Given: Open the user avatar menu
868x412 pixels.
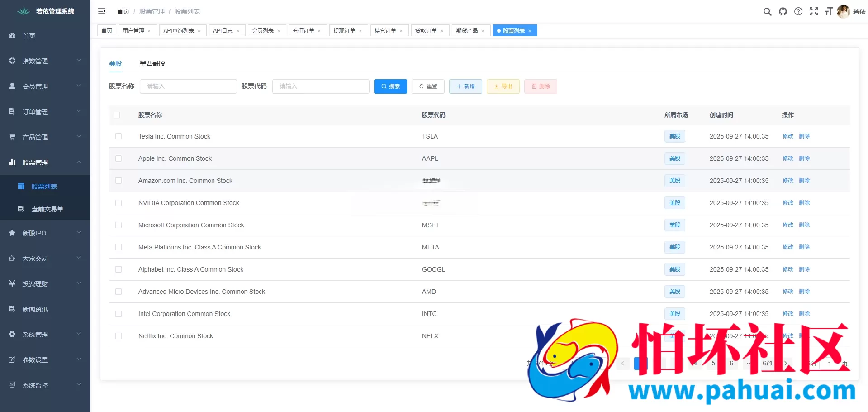Looking at the screenshot, I should [843, 11].
